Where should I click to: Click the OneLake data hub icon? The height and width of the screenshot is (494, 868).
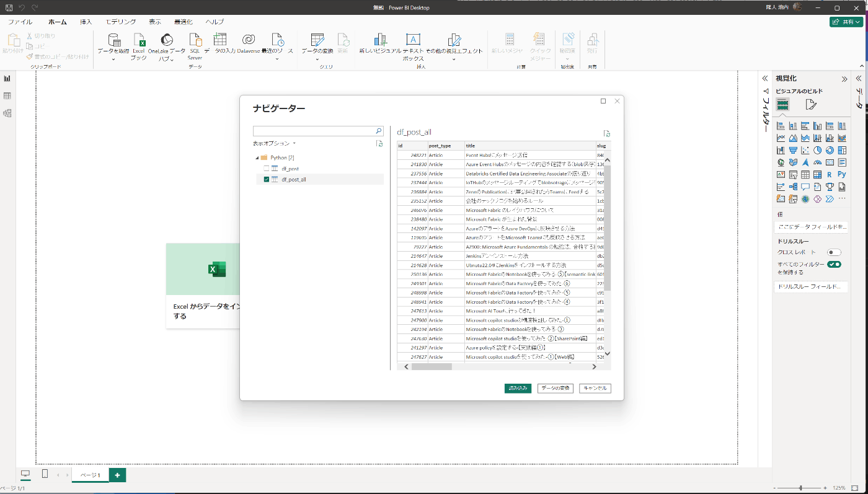click(x=167, y=40)
